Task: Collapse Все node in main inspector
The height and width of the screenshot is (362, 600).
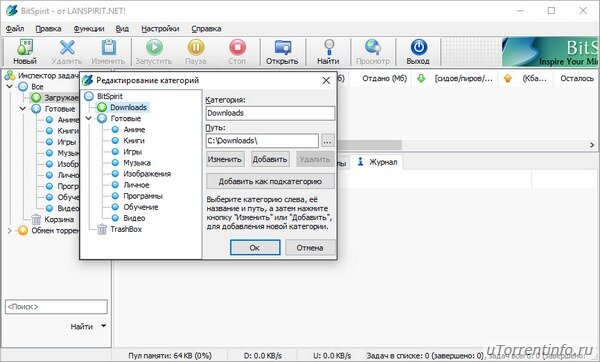Action: (10, 87)
